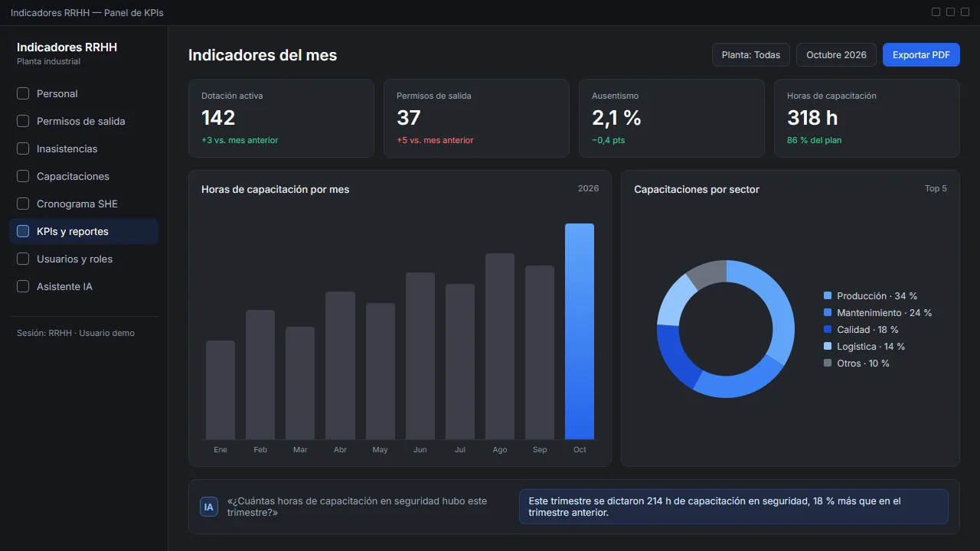Open the Capacitaciones section

83,176
